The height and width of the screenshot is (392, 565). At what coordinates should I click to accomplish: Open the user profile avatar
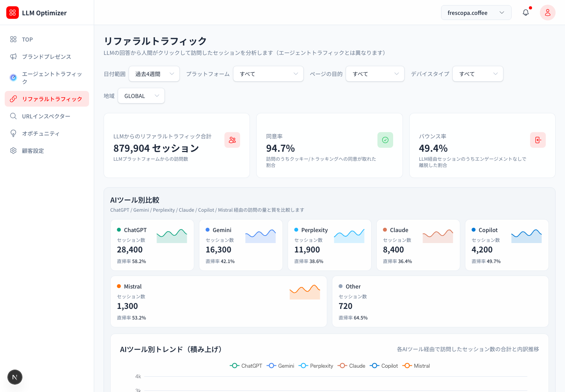(x=548, y=13)
